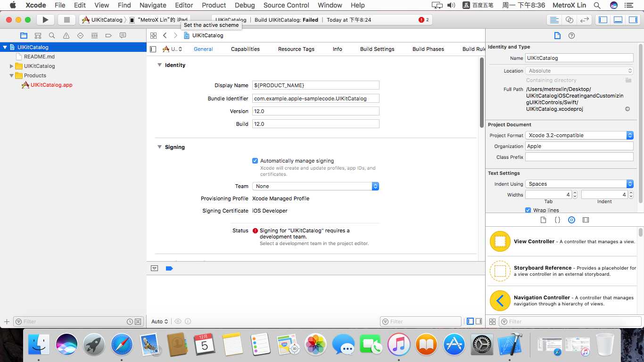
Task: Open the target selector popup
Action: pos(172,49)
